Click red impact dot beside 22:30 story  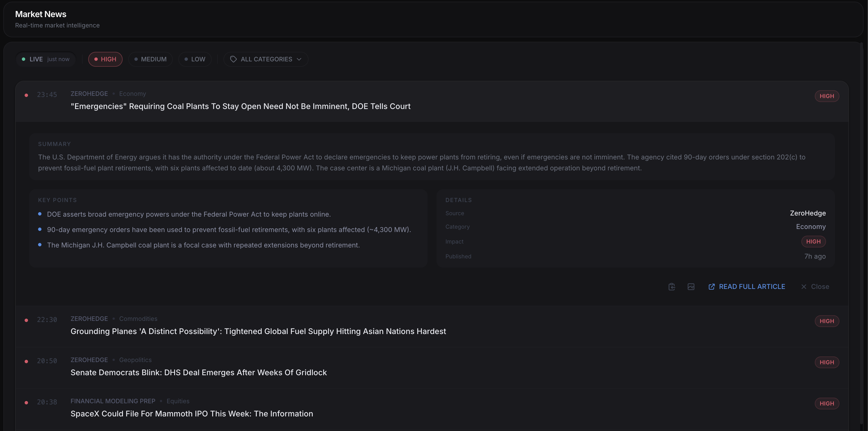click(26, 320)
